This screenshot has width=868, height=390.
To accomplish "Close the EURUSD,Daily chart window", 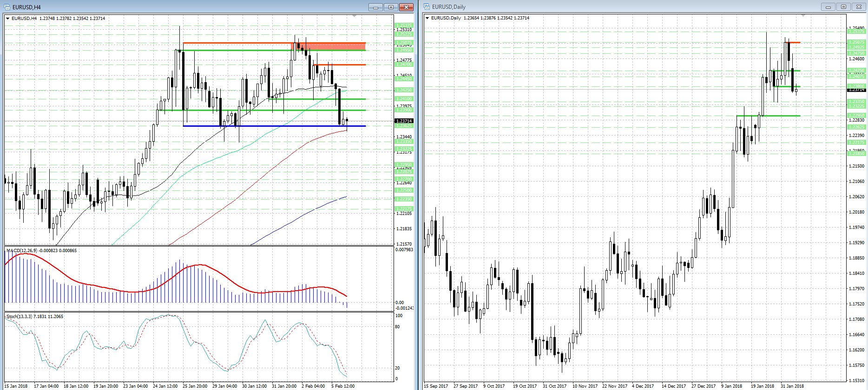I will click(x=859, y=6).
